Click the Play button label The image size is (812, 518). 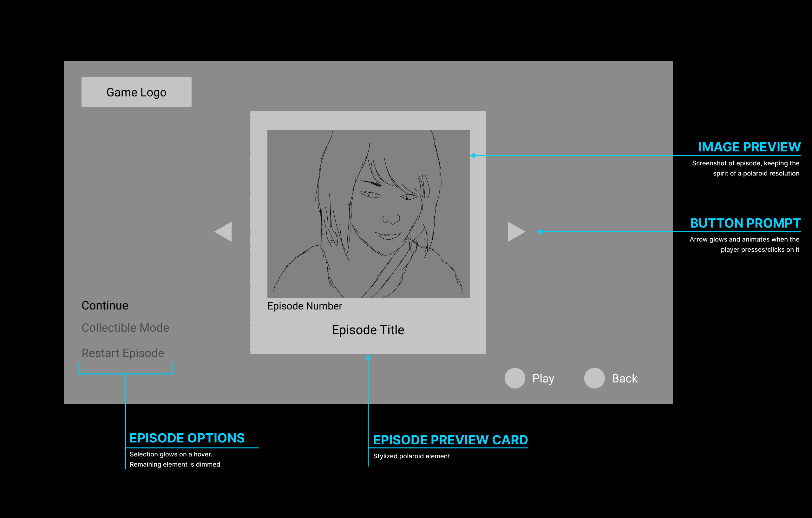click(543, 378)
